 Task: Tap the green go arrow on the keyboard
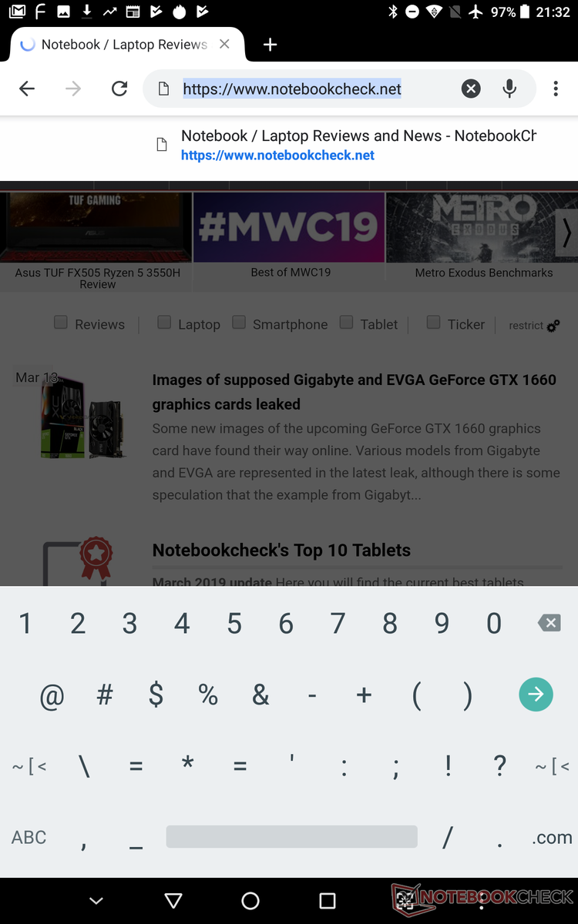tap(536, 694)
